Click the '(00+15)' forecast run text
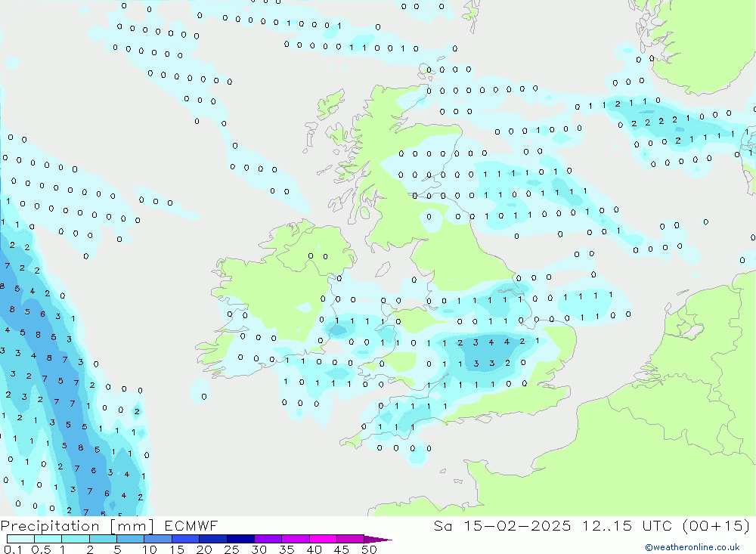The height and width of the screenshot is (554, 756). point(716,525)
